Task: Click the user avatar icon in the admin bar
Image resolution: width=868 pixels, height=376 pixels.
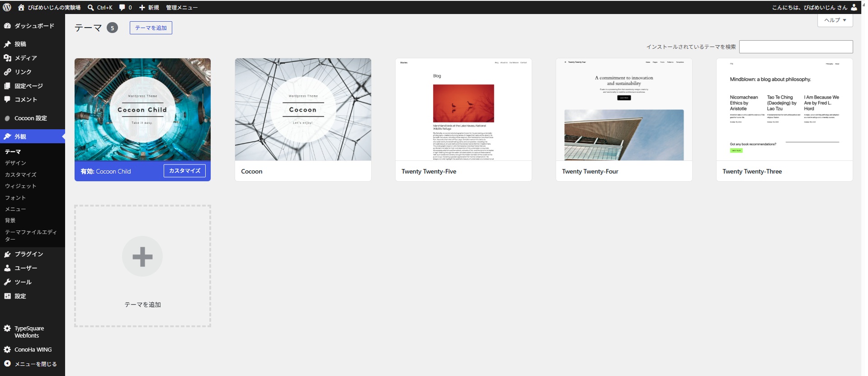Action: (x=854, y=7)
